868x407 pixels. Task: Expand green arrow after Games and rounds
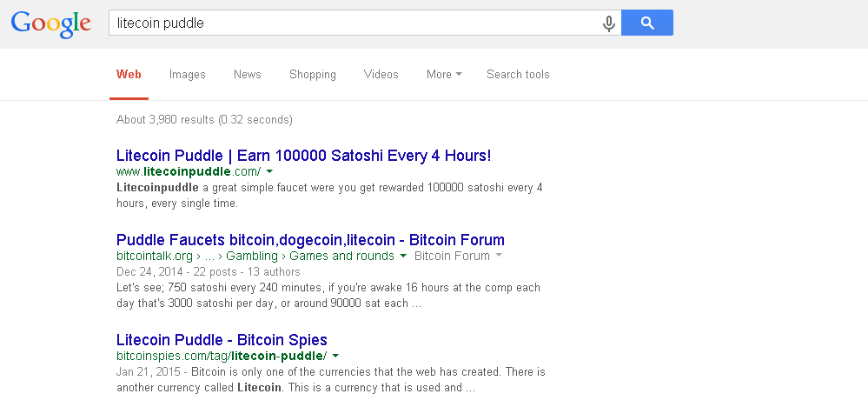403,256
